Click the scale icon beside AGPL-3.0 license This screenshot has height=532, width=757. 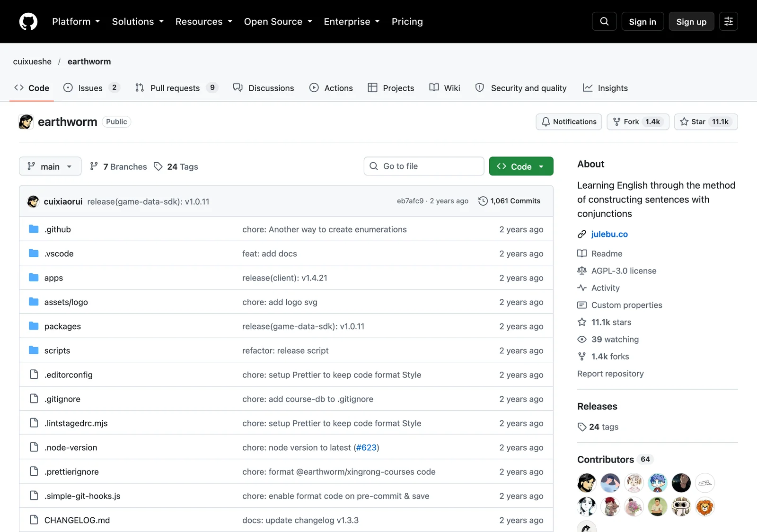(582, 270)
